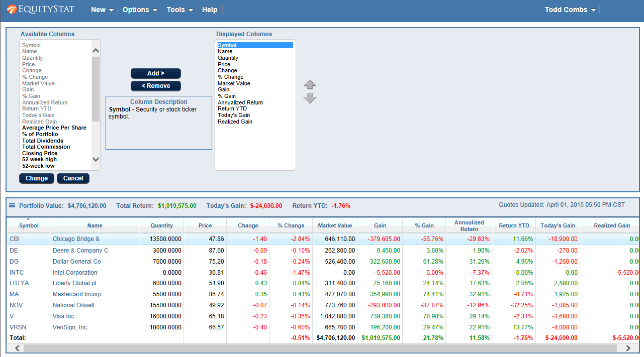Select Symbol in Displayed Columns list
The image size is (644, 357).
coord(255,45)
